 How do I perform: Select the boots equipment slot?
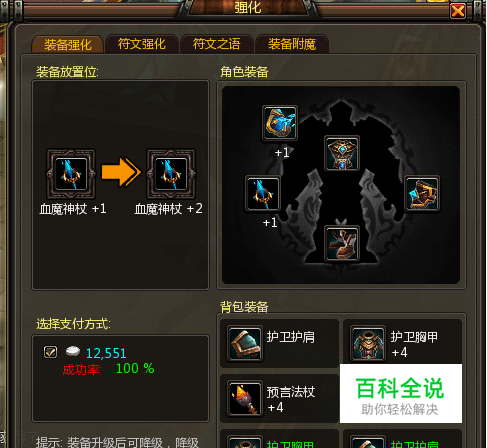click(x=342, y=243)
